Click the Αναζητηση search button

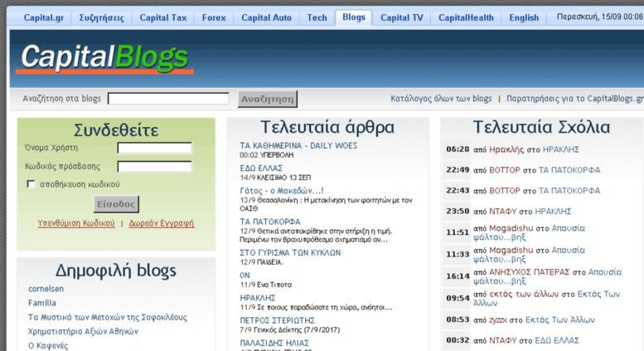[x=268, y=99]
